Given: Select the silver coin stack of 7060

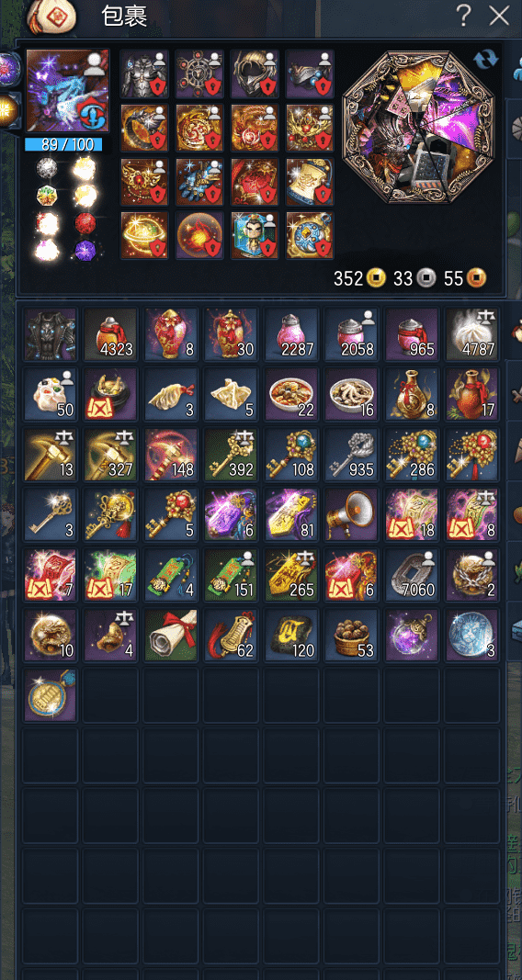Looking at the screenshot, I should point(413,575).
